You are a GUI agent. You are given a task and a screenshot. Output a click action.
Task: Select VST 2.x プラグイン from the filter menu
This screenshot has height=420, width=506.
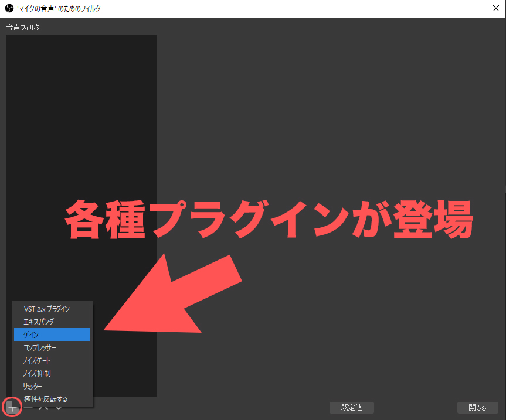[x=52, y=309]
